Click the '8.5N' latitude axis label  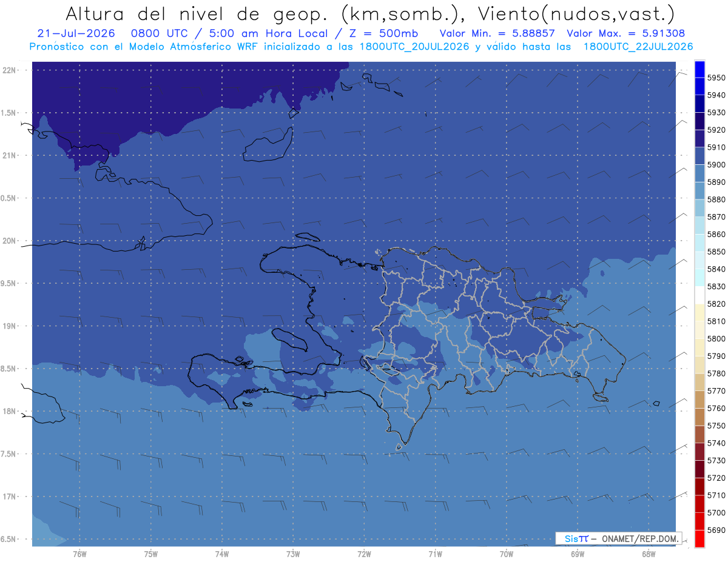click(9, 369)
